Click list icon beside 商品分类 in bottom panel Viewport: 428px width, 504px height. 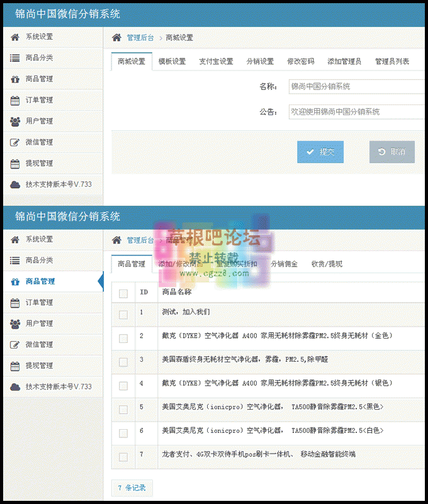[15, 260]
